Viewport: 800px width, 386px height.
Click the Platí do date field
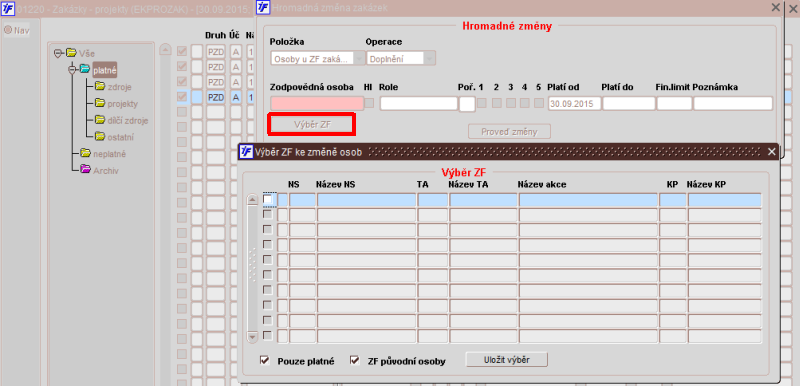click(x=629, y=104)
